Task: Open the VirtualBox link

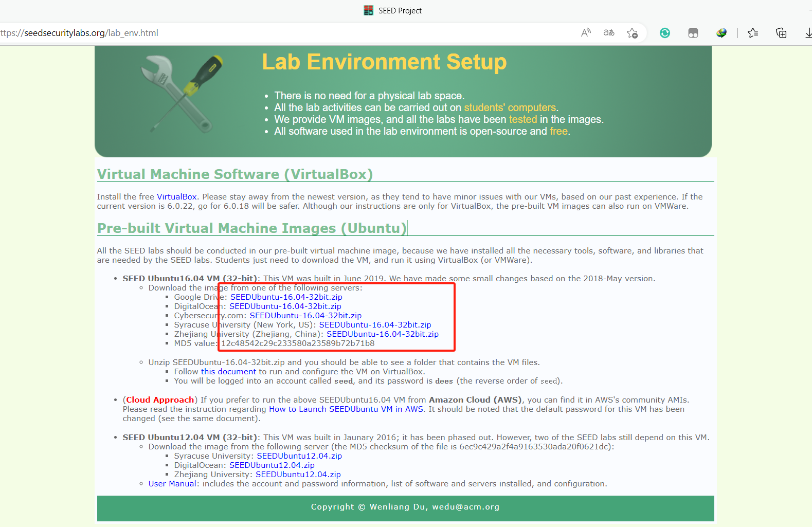Action: point(177,197)
